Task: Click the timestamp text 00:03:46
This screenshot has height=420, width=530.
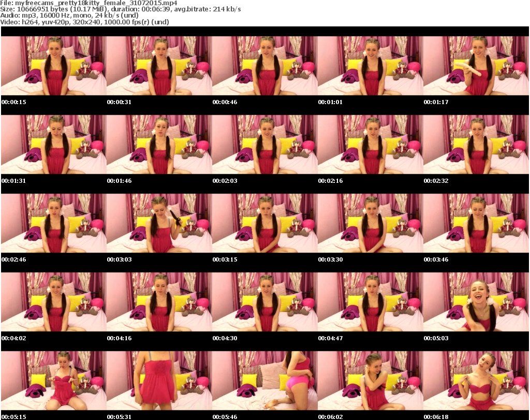Action: pos(436,259)
